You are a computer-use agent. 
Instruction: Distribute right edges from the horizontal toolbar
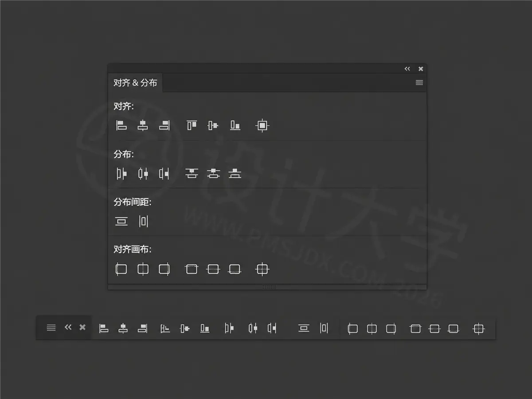click(272, 329)
